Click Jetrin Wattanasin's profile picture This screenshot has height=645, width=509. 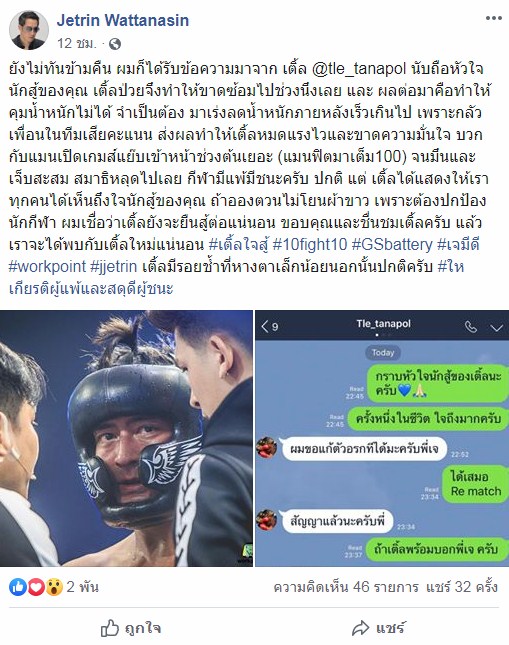[29, 30]
